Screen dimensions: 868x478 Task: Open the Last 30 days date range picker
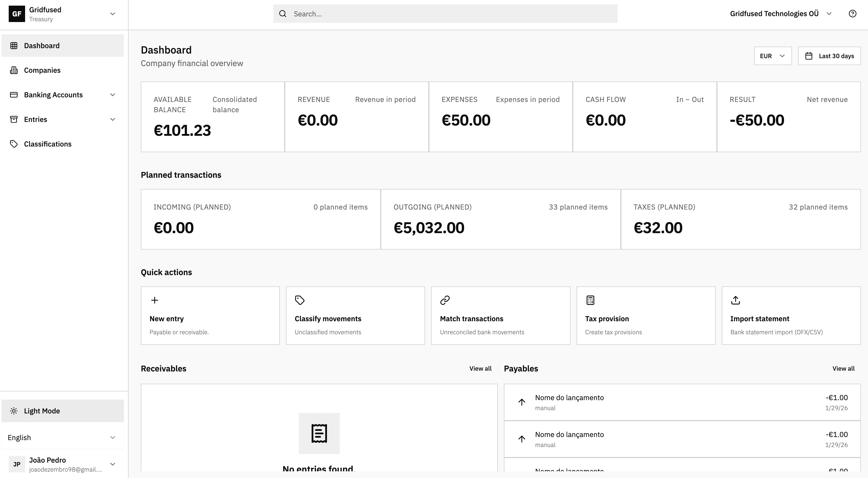click(x=829, y=56)
